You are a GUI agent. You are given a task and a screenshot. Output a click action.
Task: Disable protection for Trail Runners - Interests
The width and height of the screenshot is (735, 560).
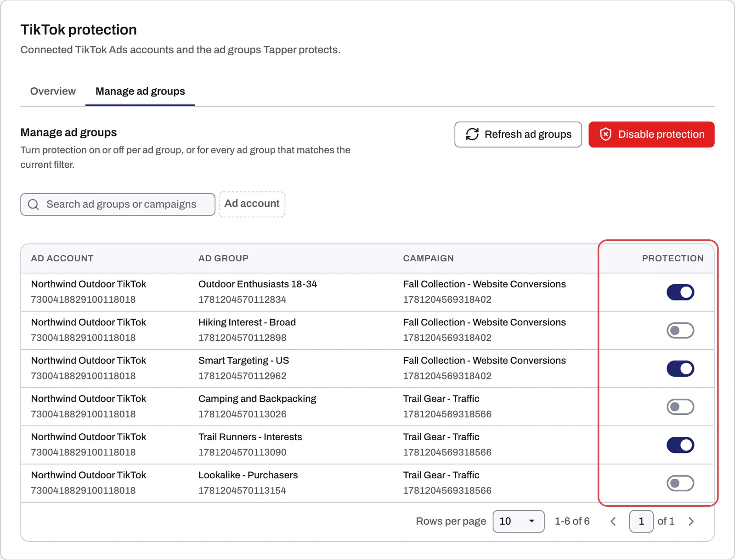tap(680, 445)
